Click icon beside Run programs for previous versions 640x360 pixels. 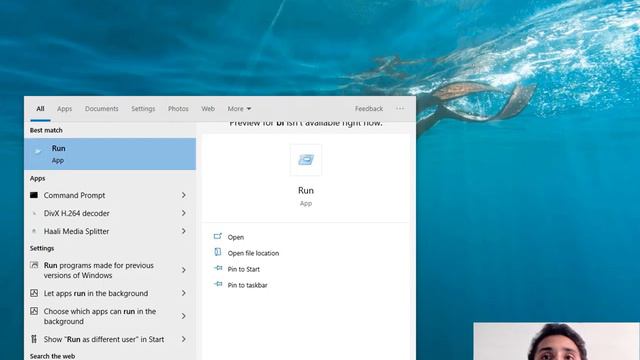pos(34,265)
